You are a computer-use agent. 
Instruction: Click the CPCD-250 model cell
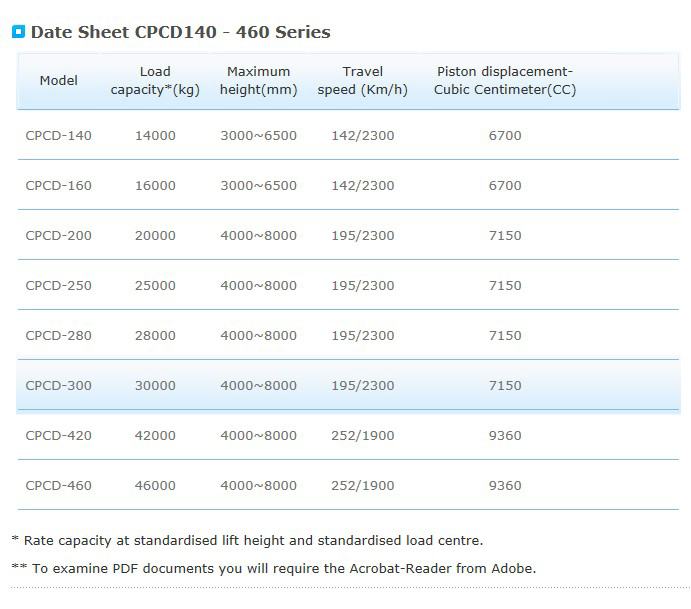59,286
